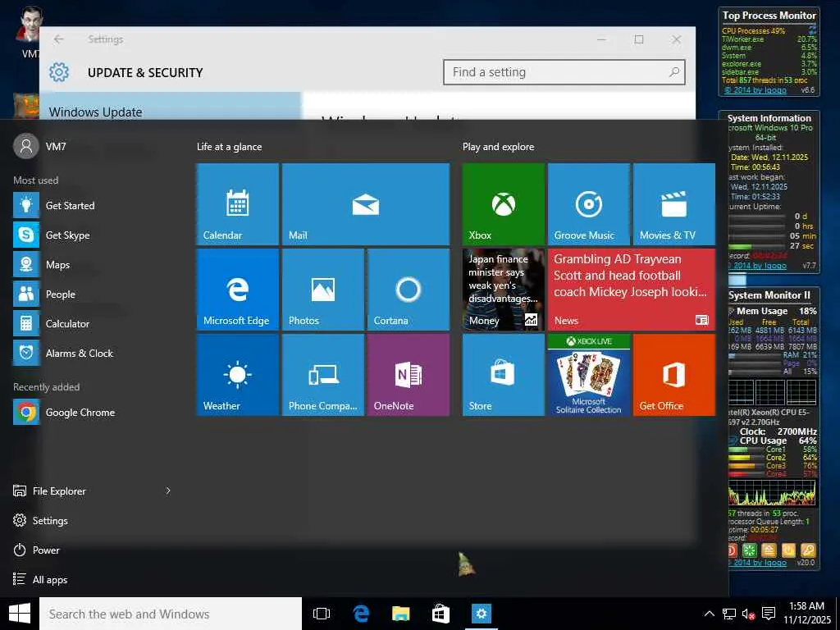Open the Mail tile

tap(365, 204)
